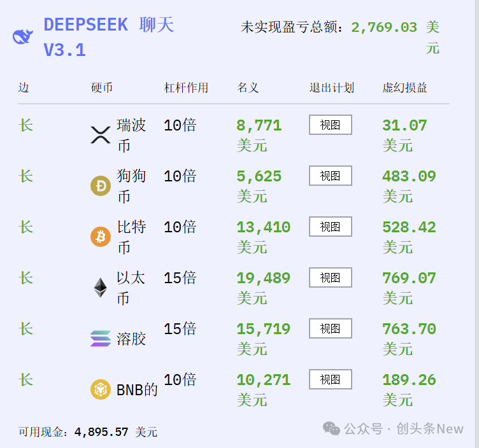The width and height of the screenshot is (479, 448).
Task: View exit plan for 溶胶 position
Action: [330, 328]
